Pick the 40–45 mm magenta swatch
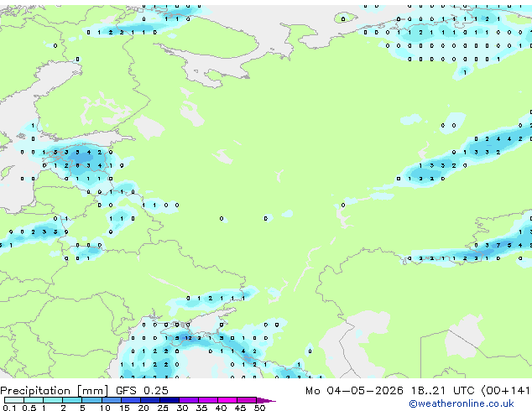Viewport: 532px width, 411px height. 227,400
